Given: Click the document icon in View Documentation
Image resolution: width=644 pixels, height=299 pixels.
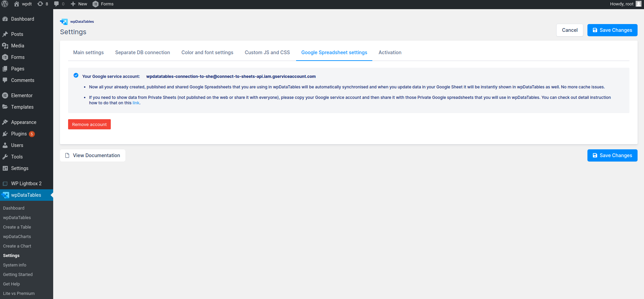Looking at the screenshot, I should coord(67,155).
